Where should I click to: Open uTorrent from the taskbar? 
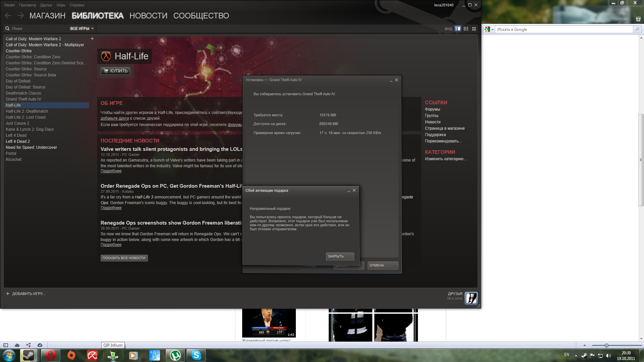point(175,355)
